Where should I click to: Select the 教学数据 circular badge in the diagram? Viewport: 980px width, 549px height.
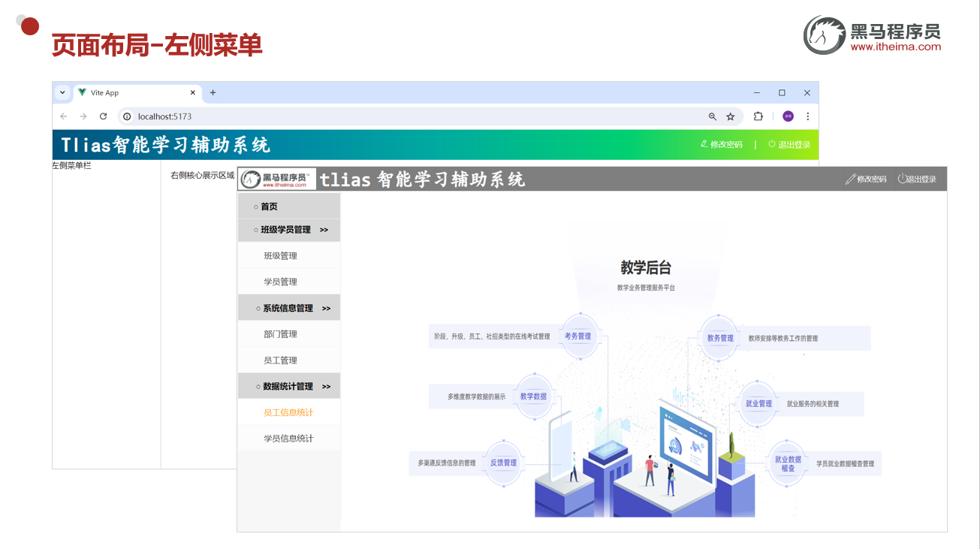(x=533, y=396)
